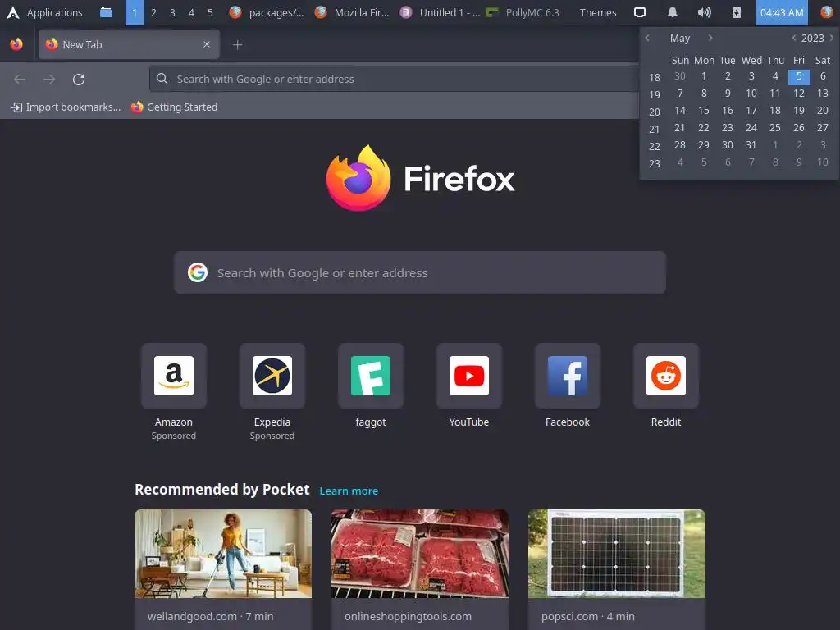Click the browser Forward arrow
Viewport: 840px width, 630px height.
point(49,80)
